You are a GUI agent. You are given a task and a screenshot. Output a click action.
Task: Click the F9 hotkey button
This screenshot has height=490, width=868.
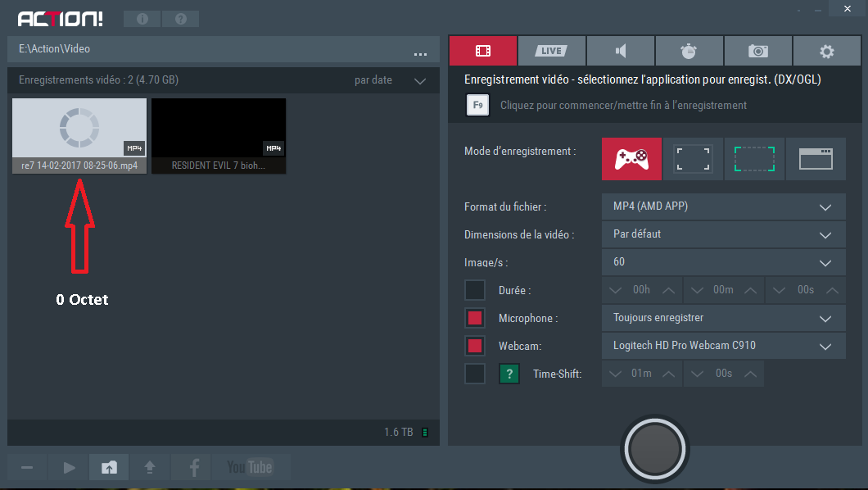click(x=477, y=105)
